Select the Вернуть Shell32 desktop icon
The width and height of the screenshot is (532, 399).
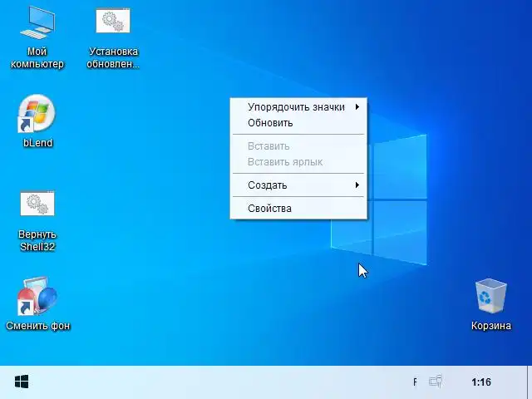pyautogui.click(x=37, y=221)
